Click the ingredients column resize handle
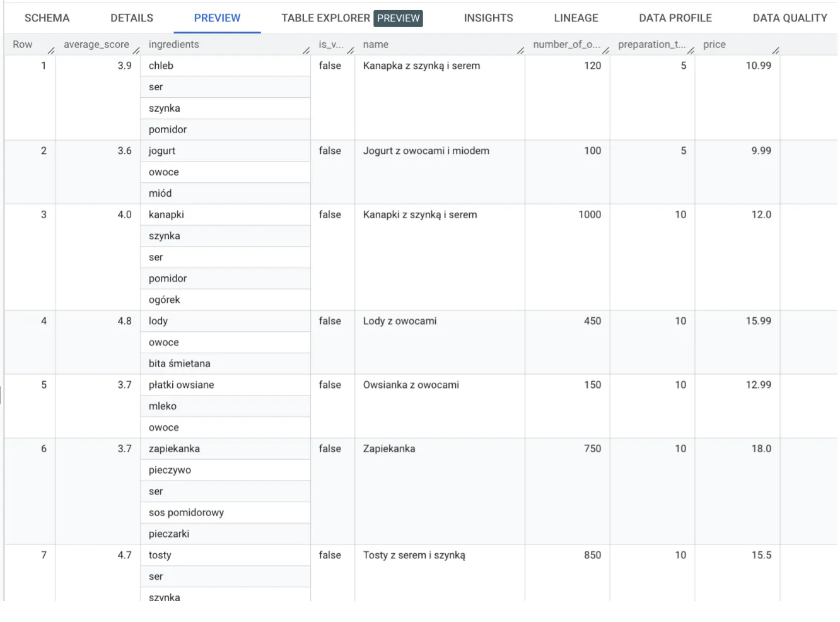The image size is (840, 622). (x=306, y=50)
